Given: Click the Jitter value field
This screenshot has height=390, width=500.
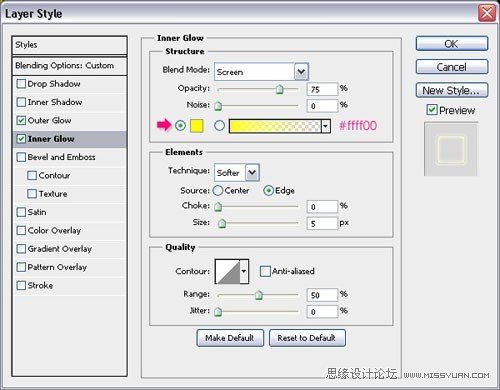Looking at the screenshot, I should click(322, 312).
